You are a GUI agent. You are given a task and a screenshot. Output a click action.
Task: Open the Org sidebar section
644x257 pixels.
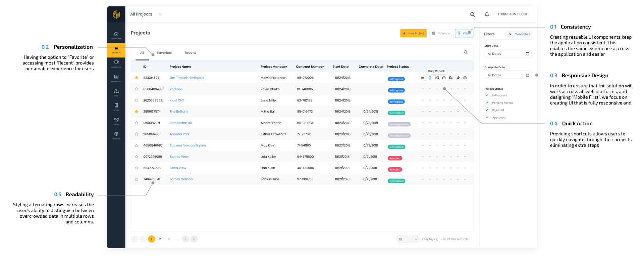[116, 92]
